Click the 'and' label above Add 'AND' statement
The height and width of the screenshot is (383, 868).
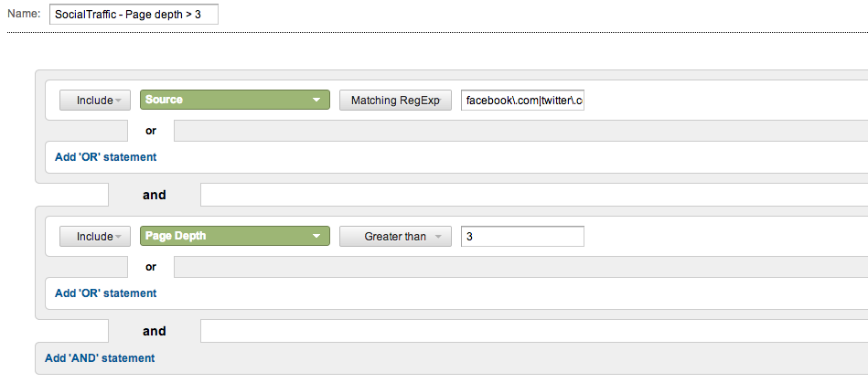pyautogui.click(x=154, y=331)
